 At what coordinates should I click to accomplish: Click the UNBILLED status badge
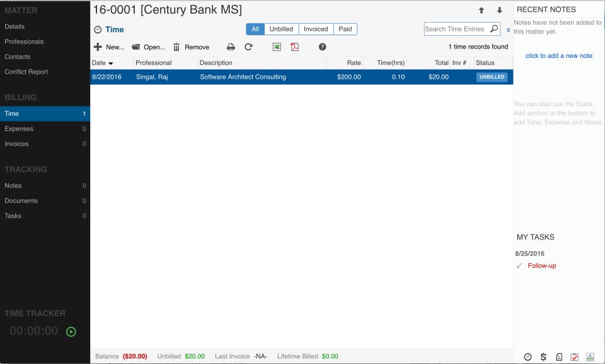tap(492, 77)
